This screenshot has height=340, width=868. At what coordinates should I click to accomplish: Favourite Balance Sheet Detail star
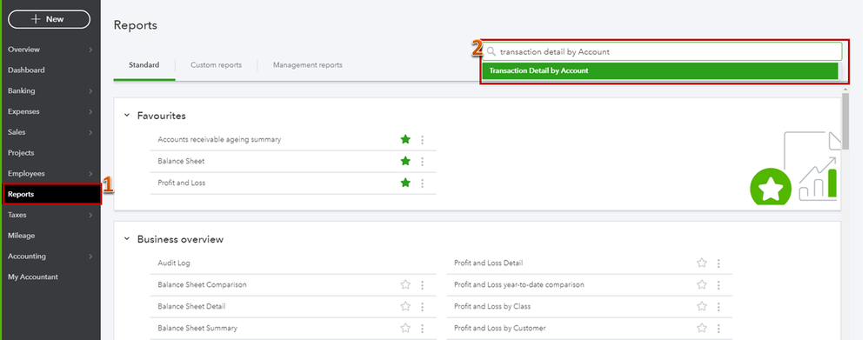tap(405, 306)
